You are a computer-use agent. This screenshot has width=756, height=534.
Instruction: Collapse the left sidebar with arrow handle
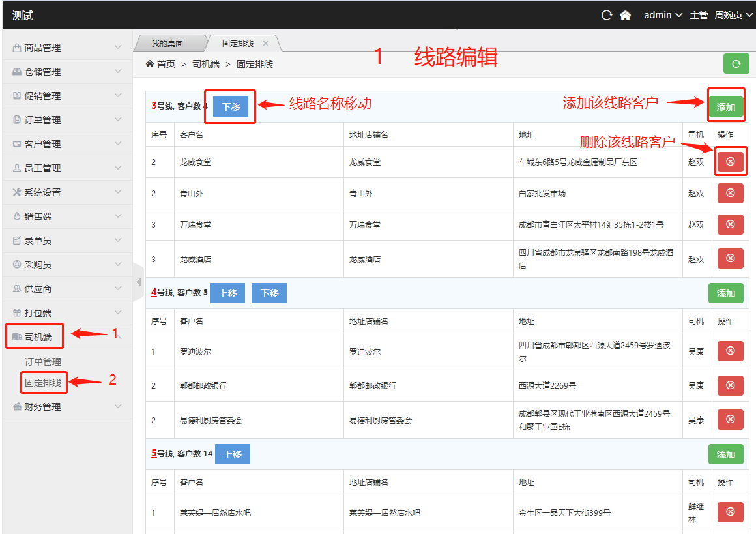click(x=138, y=282)
